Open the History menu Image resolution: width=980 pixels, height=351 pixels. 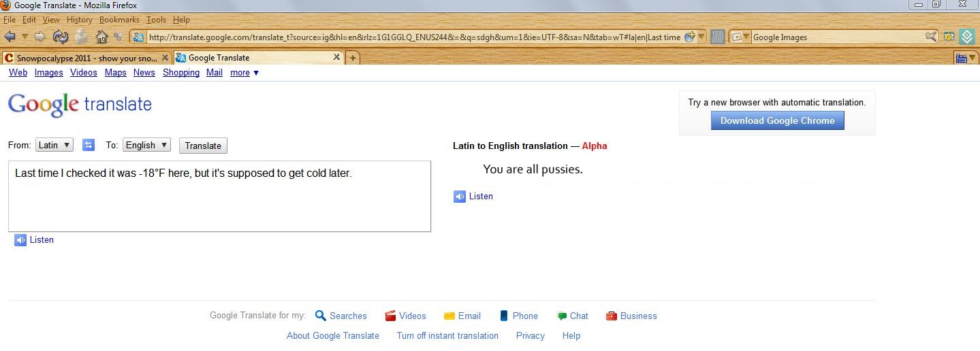80,20
